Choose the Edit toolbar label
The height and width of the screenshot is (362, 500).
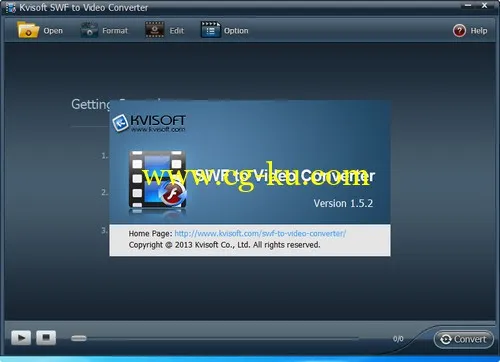[x=177, y=31]
